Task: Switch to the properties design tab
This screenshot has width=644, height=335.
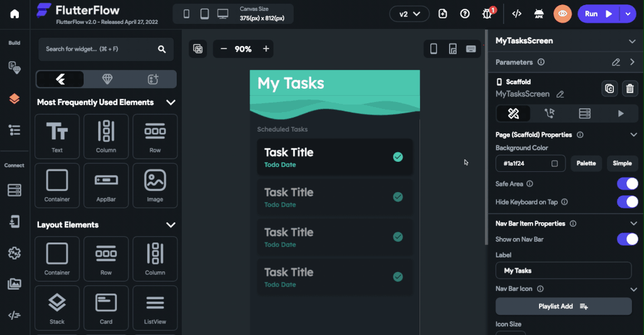Action: 513,113
